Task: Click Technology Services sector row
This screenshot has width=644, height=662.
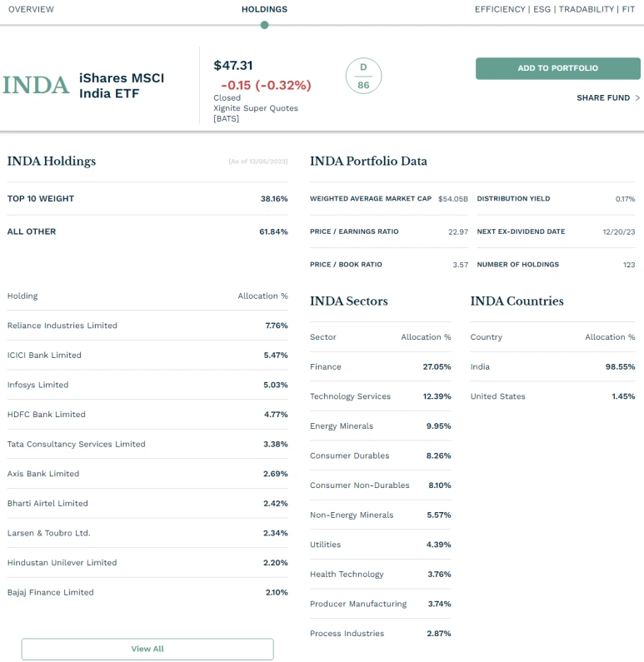Action: click(381, 396)
